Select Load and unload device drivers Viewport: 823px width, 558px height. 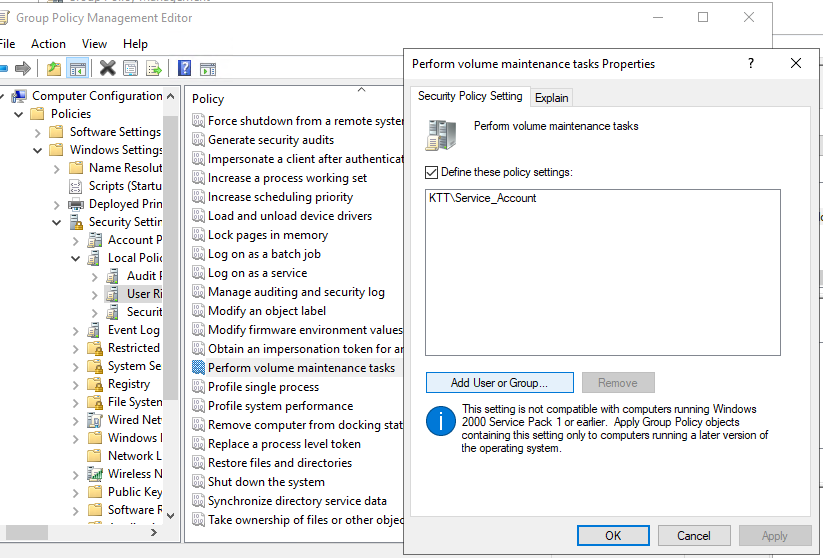tap(290, 216)
